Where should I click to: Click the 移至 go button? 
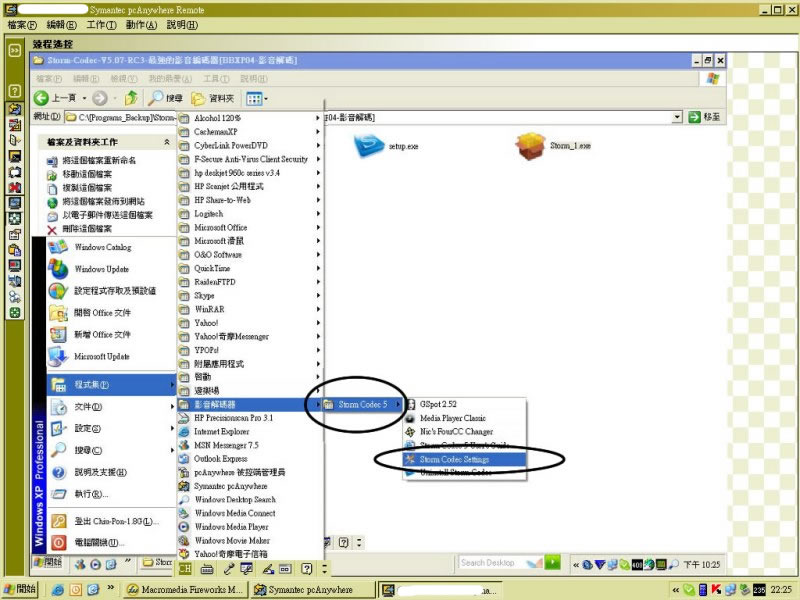[705, 117]
